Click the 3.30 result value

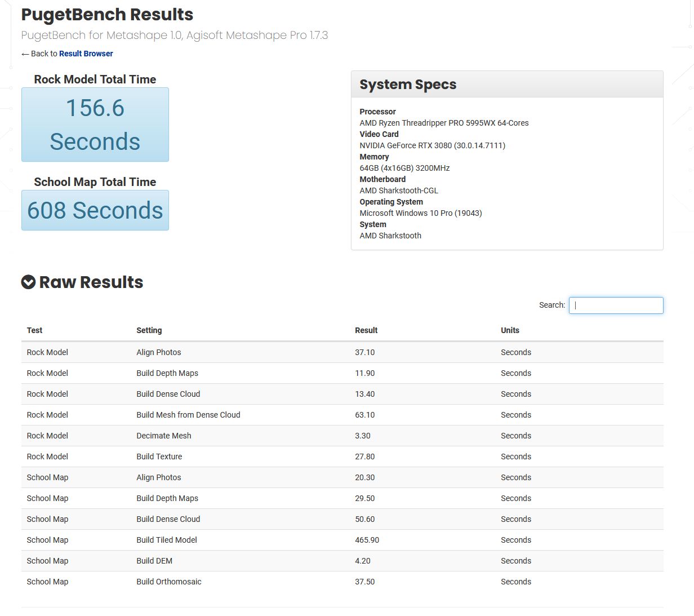coord(363,436)
